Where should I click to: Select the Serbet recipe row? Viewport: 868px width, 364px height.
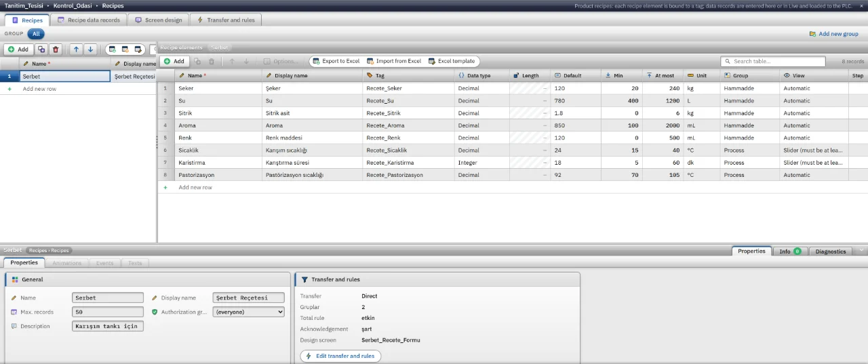pos(78,77)
